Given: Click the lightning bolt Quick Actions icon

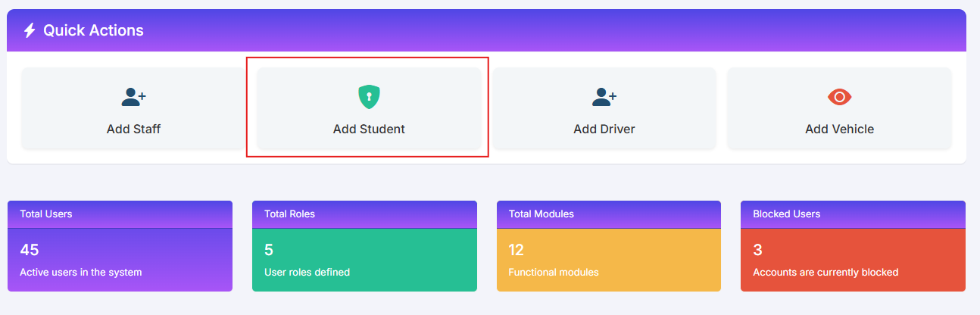Looking at the screenshot, I should point(30,30).
